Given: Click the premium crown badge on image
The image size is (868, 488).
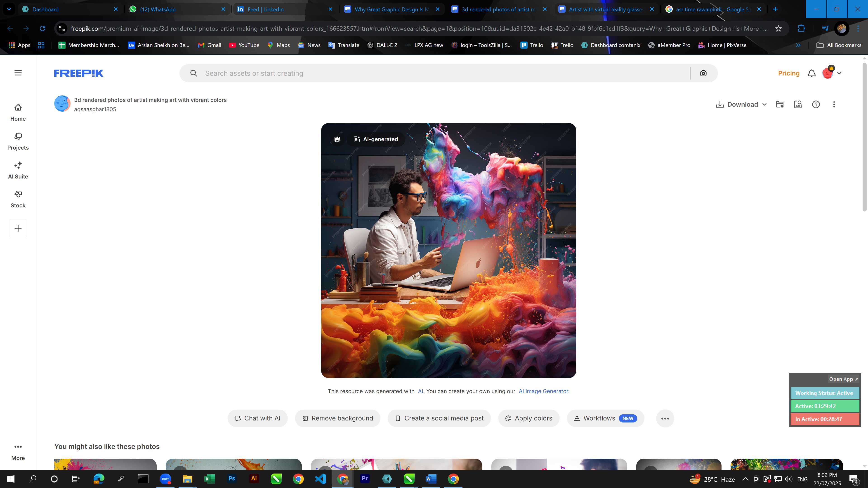Looking at the screenshot, I should pos(337,139).
